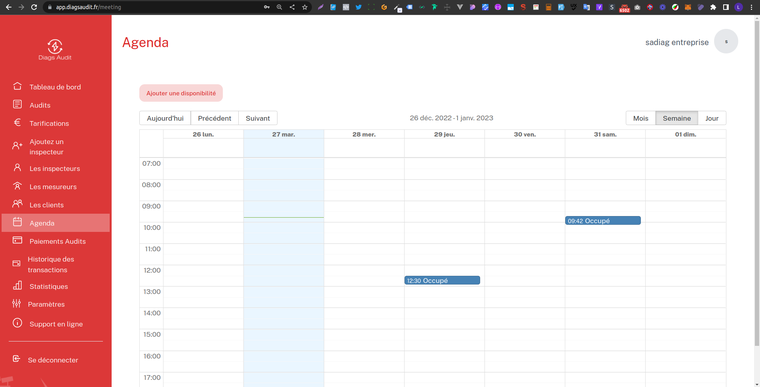Add availability with Ajouter une disponibilité
This screenshot has width=760, height=387.
click(x=181, y=93)
